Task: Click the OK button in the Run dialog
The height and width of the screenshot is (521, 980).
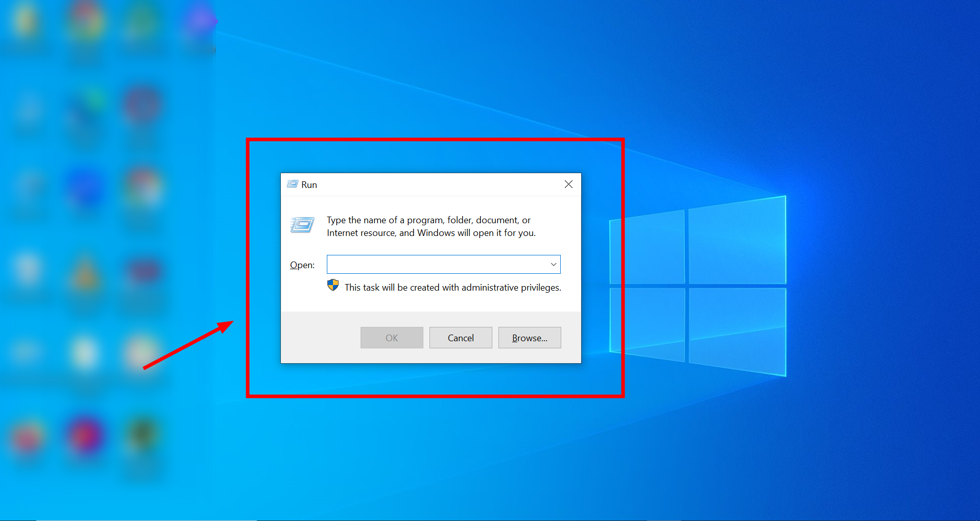Action: 392,338
